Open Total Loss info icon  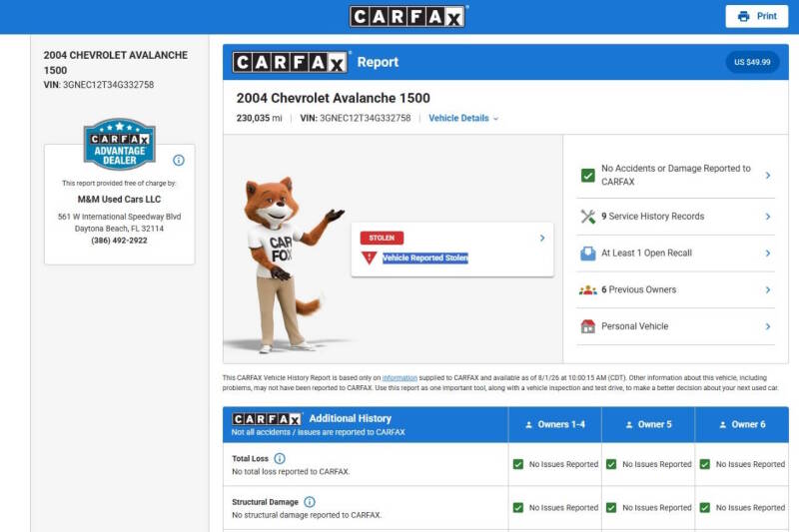click(280, 458)
